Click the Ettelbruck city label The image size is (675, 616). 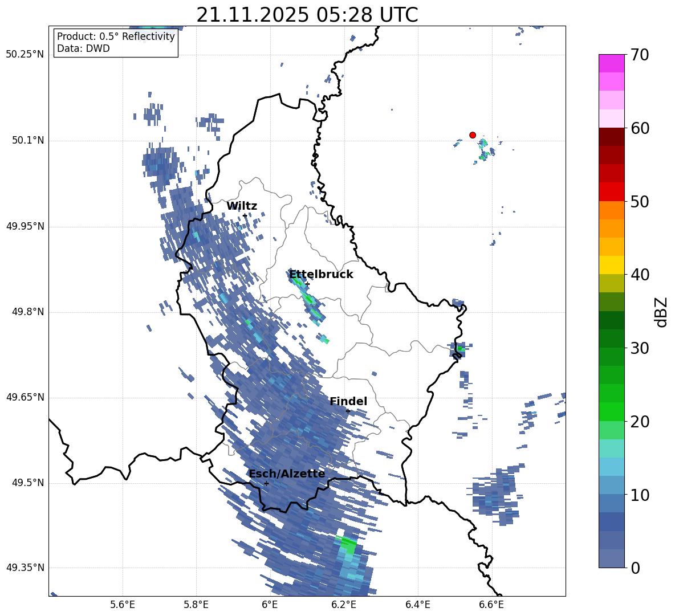pyautogui.click(x=321, y=275)
